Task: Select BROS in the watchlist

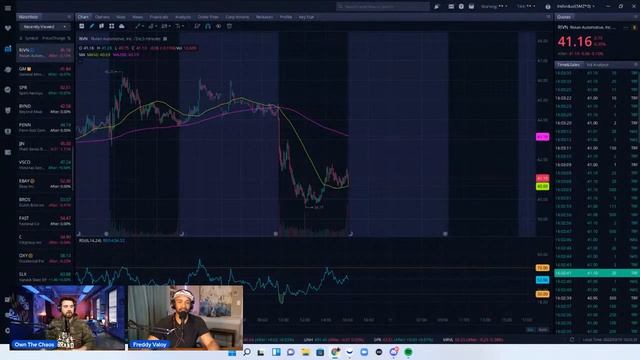Action: tap(45, 202)
